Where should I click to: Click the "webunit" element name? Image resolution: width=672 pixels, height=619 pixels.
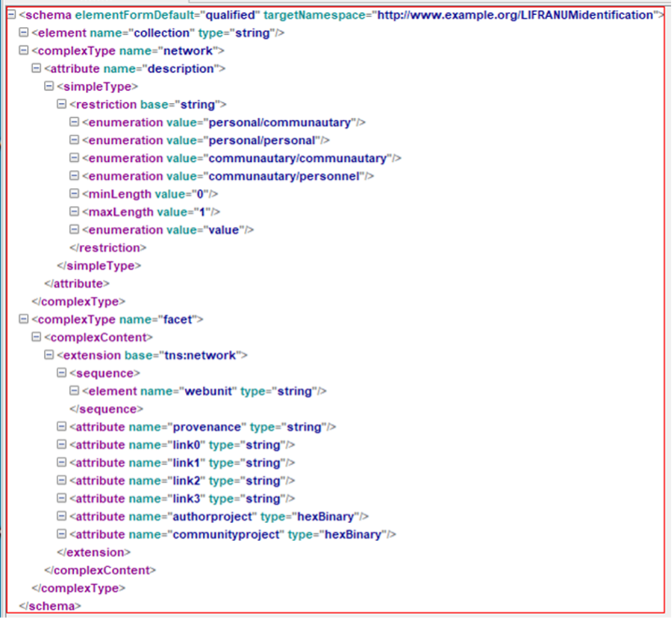(209, 392)
